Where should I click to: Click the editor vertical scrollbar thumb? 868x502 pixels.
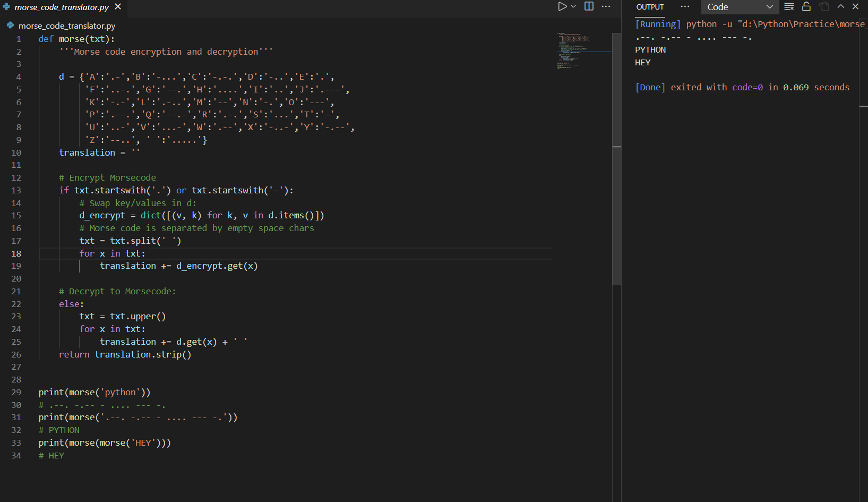616,159
